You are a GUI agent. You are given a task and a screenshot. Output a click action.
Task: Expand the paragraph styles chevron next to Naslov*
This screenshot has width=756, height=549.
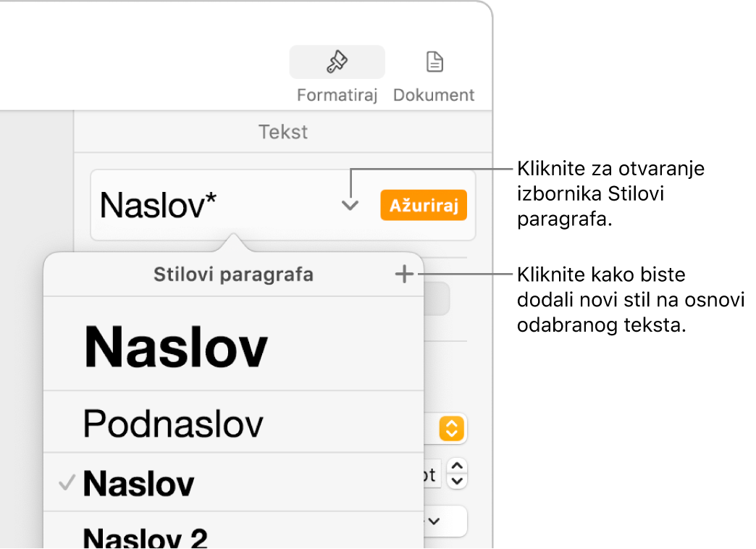click(x=350, y=206)
